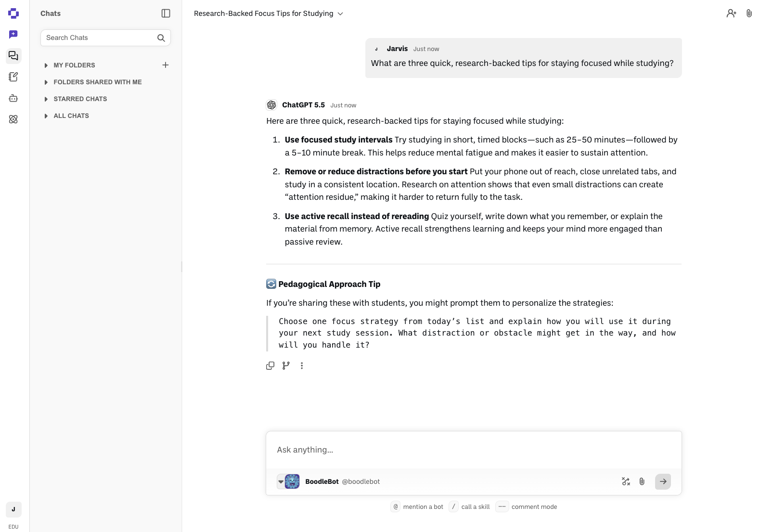Click the @boodlebot handle
This screenshot has height=532, width=760.
(361, 481)
